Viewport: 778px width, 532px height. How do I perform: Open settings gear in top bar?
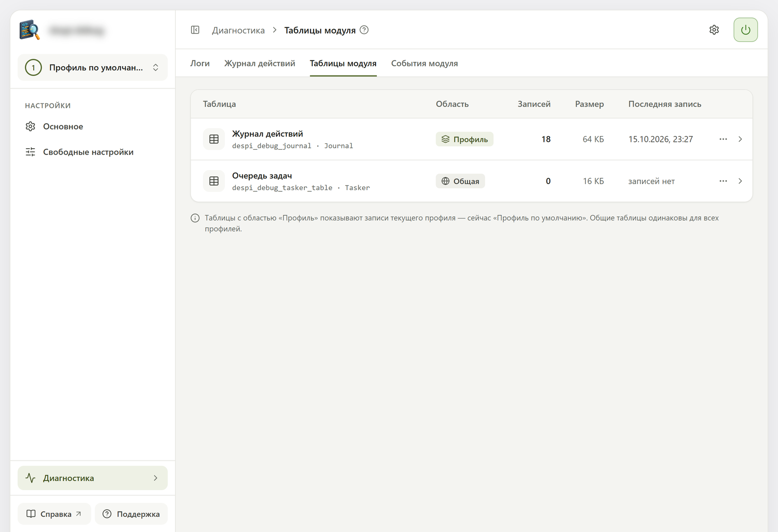coord(714,30)
